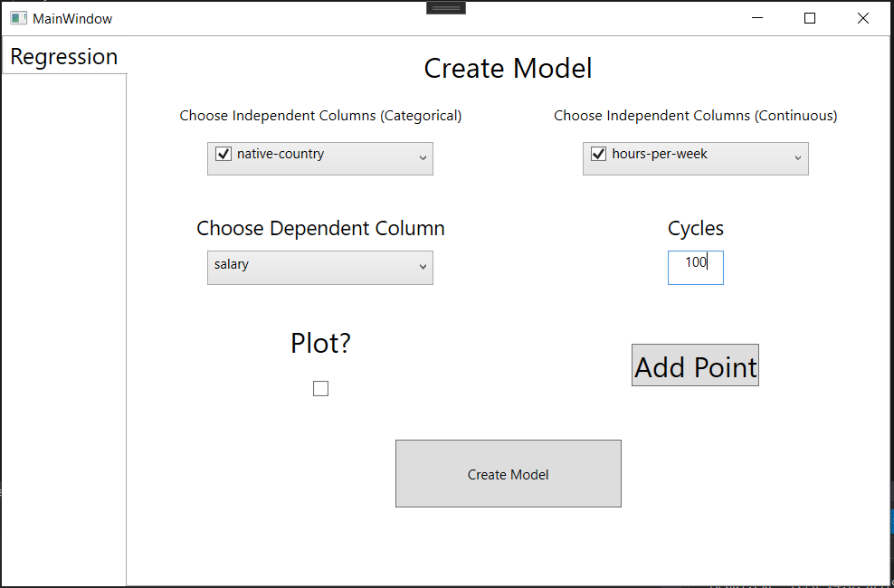894x588 pixels.
Task: Uncheck the native-country checkbox
Action: coord(223,155)
